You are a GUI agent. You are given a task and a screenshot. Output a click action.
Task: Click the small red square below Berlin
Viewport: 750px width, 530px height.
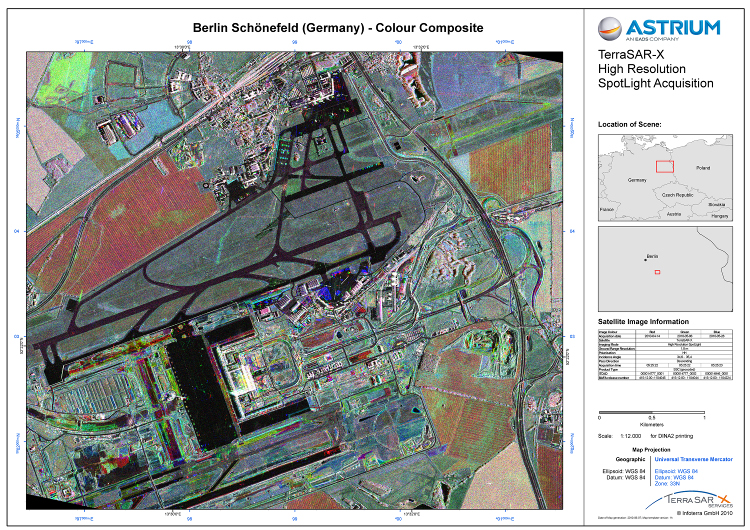(657, 271)
